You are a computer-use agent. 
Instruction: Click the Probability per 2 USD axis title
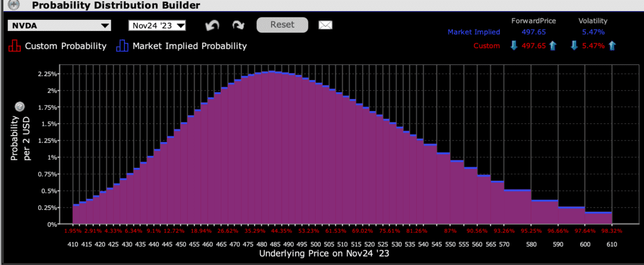pyautogui.click(x=20, y=138)
